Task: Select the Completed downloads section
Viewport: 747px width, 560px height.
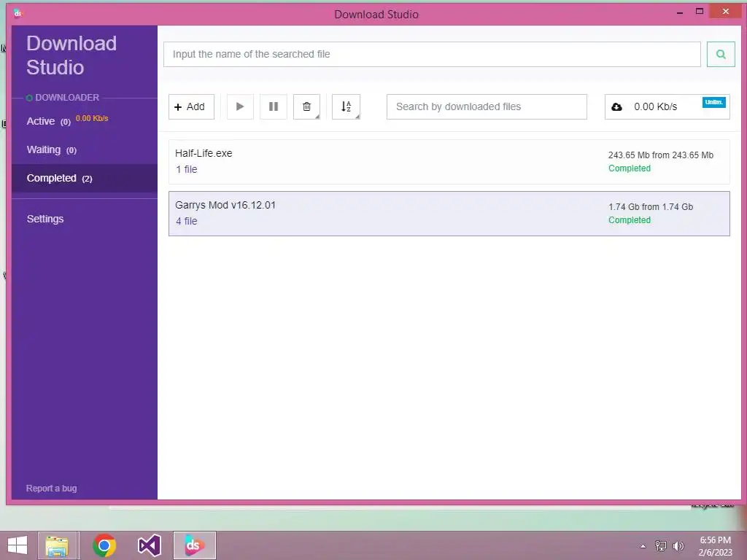Action: pos(85,178)
